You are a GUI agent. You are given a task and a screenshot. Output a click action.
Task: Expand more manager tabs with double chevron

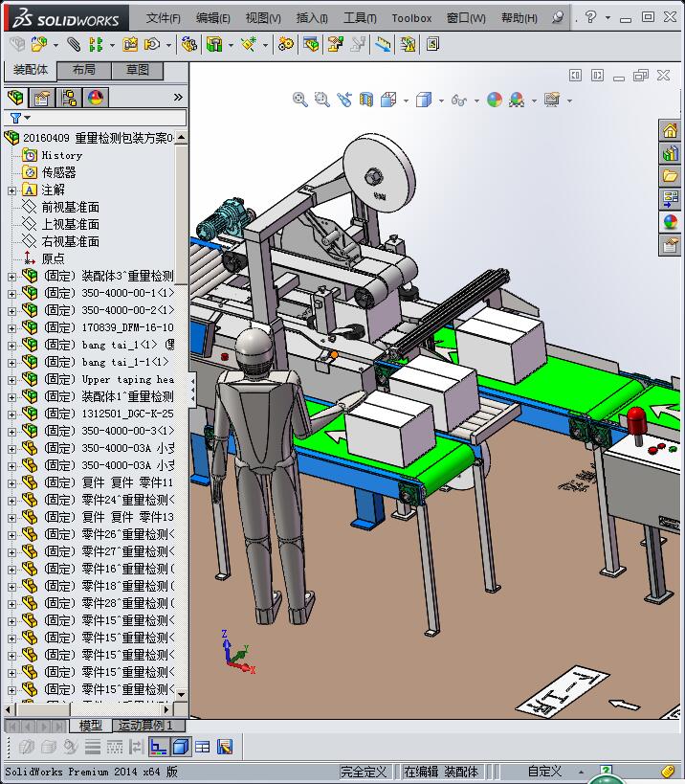(178, 97)
